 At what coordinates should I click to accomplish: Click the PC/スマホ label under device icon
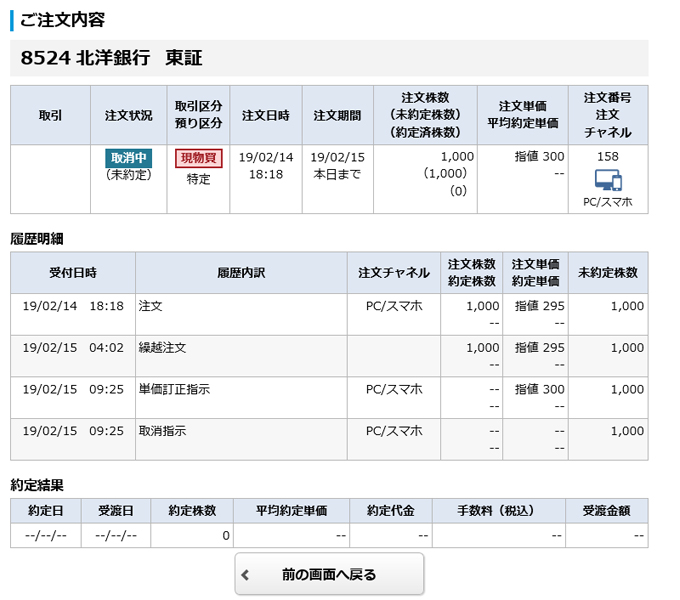coord(608,202)
